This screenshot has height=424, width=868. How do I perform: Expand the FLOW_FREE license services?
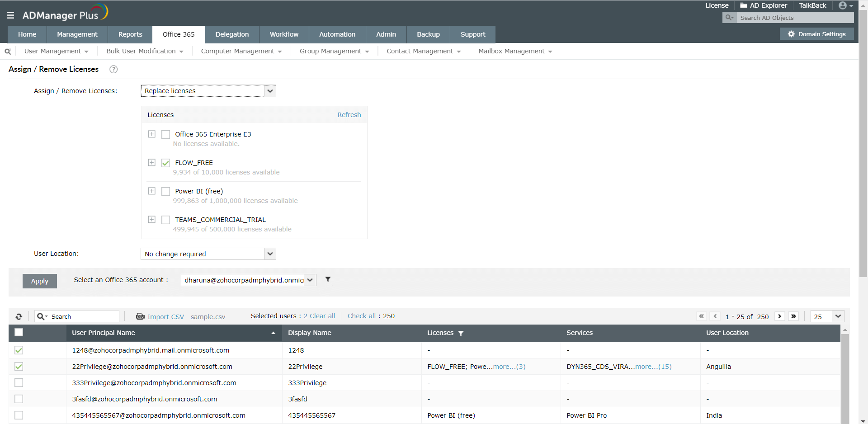pyautogui.click(x=152, y=163)
